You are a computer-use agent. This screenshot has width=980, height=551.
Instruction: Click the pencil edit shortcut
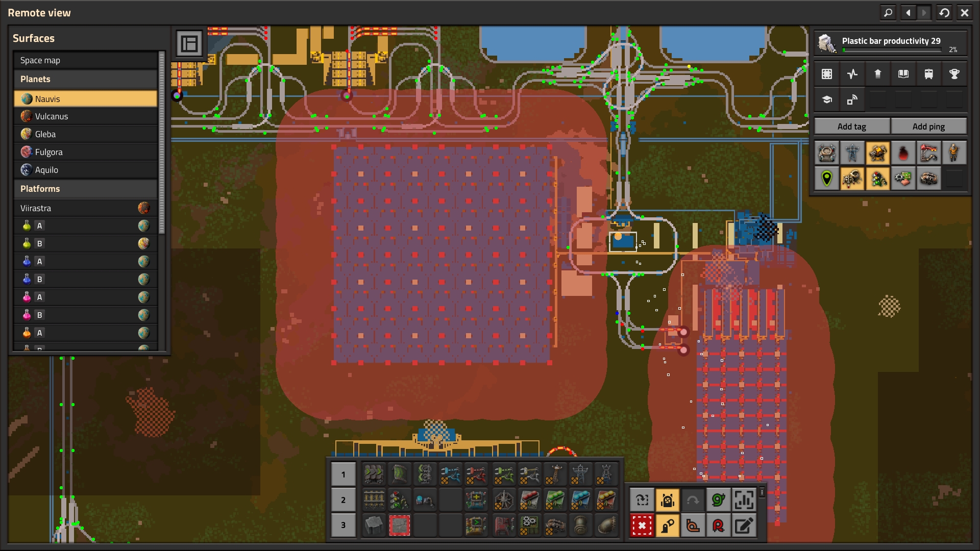(744, 525)
